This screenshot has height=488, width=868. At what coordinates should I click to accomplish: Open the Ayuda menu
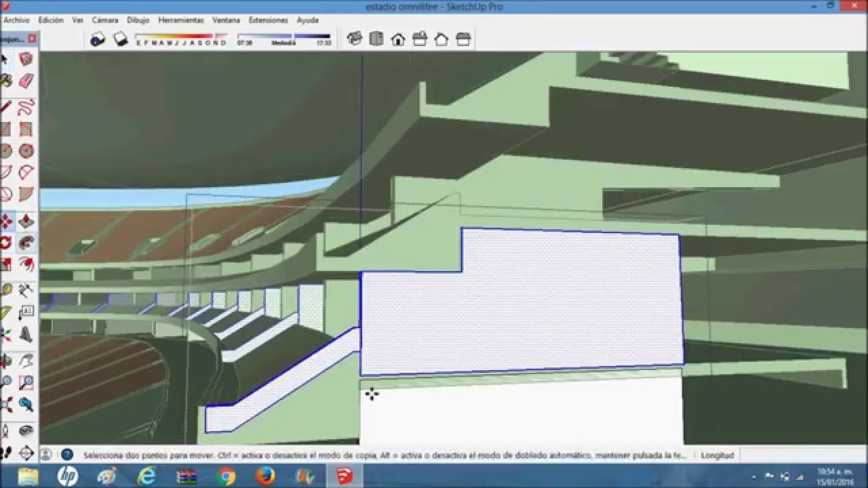pyautogui.click(x=308, y=20)
